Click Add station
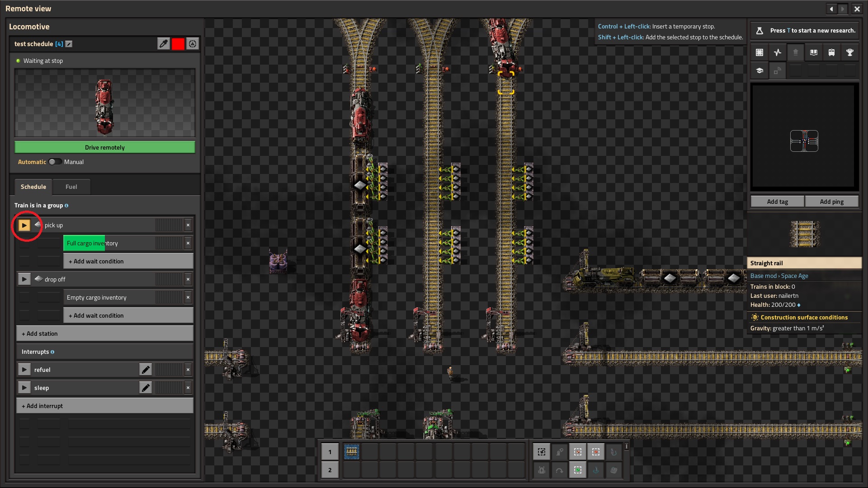868x488 pixels. tap(104, 333)
